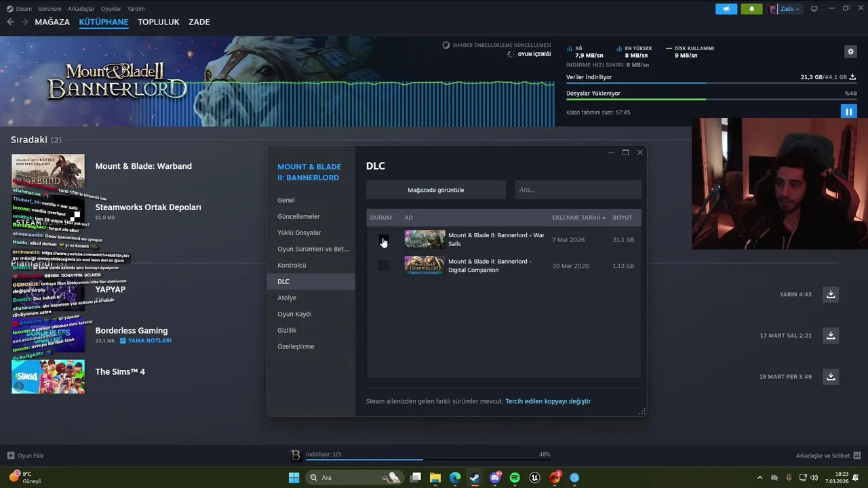Click the Ad column header
The height and width of the screenshot is (488, 868).
tap(408, 218)
